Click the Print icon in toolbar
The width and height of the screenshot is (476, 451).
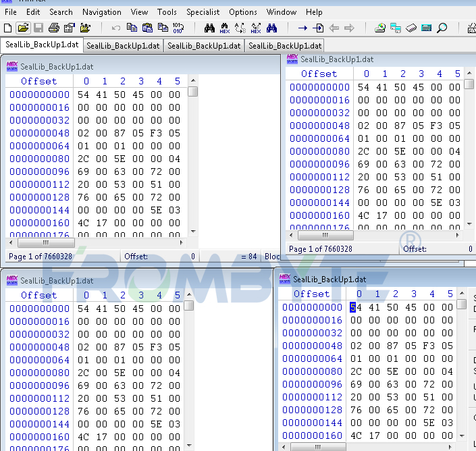[x=54, y=28]
